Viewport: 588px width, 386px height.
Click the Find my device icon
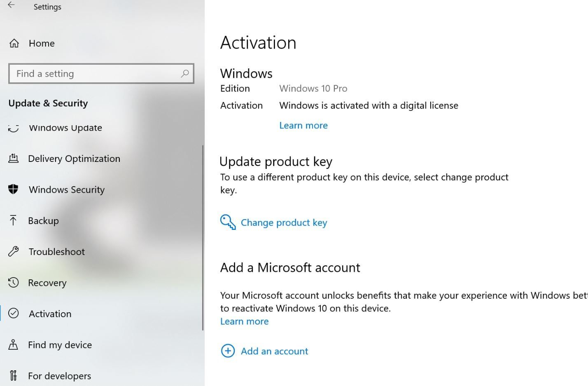tap(14, 345)
